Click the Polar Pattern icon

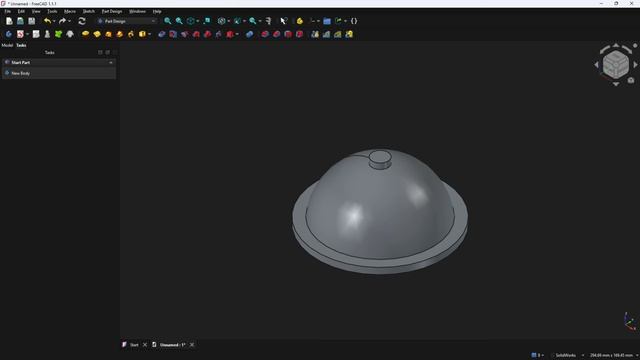[x=338, y=34]
